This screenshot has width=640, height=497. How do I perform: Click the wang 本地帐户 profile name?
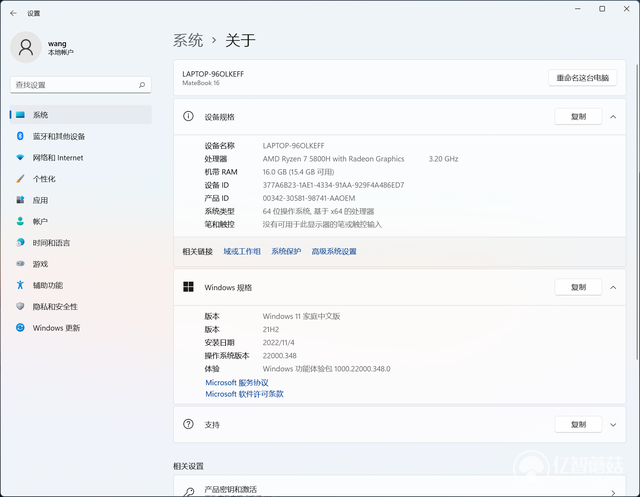(61, 47)
